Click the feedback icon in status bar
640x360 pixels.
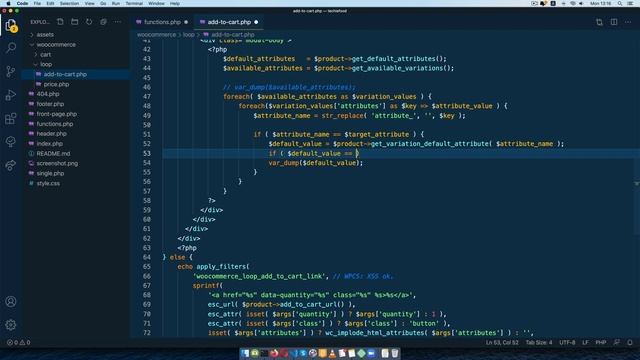[617, 342]
